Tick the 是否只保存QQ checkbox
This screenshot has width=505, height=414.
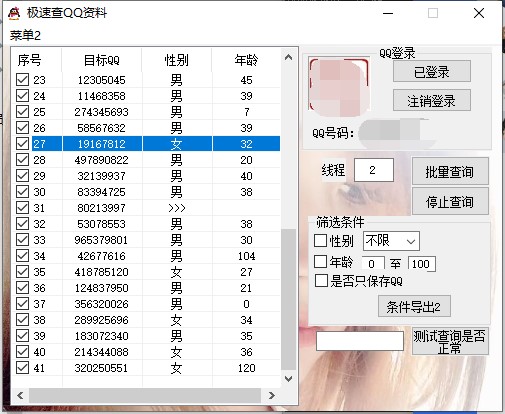point(321,281)
